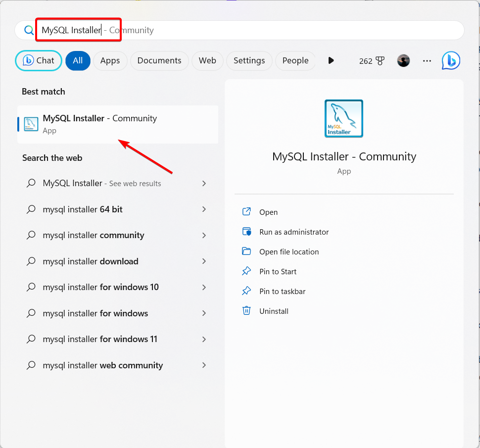Select the Run as administrator option
Screen dimensions: 480x448
pyautogui.click(x=294, y=232)
